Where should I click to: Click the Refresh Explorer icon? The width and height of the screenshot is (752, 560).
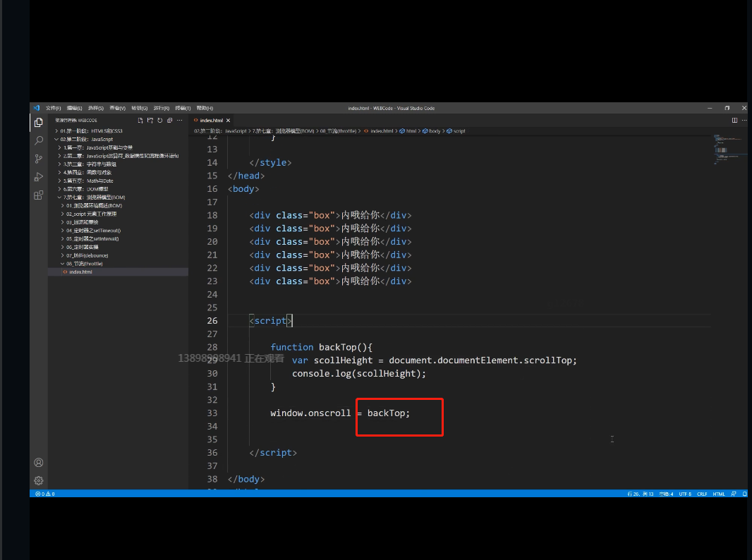[159, 121]
